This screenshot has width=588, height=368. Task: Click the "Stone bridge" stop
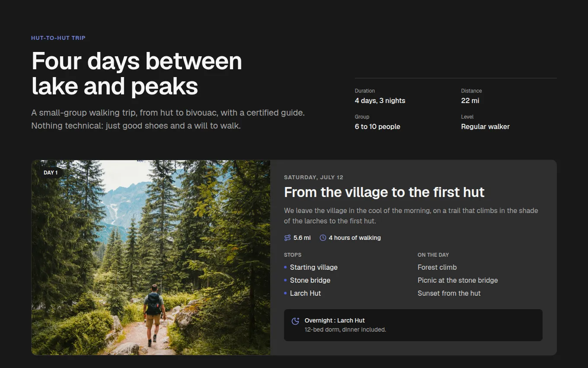point(310,281)
